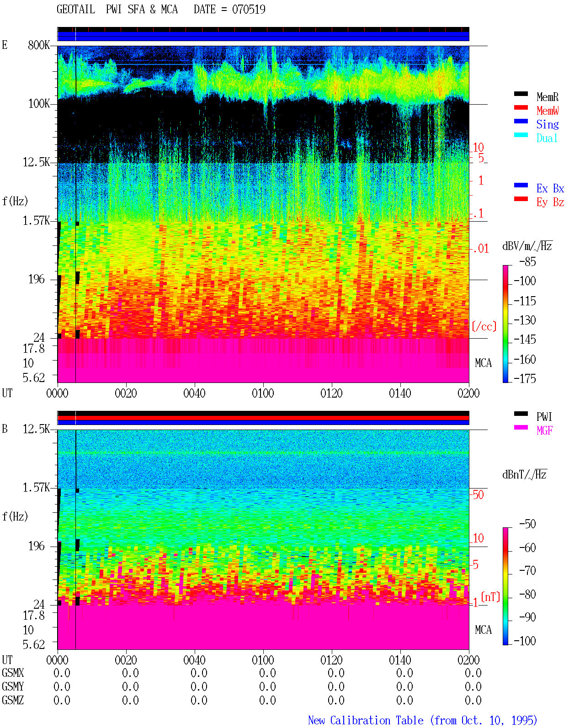Click the 'MGF' legend label
The height and width of the screenshot is (728, 585).
[x=545, y=430]
